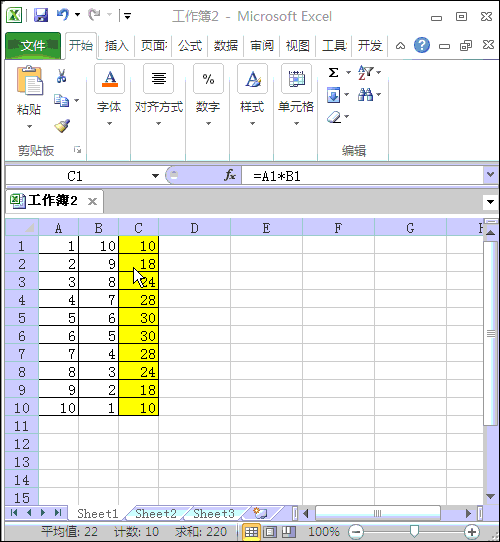The width and height of the screenshot is (500, 542).
Task: Switch to the 视图 View tab
Action: tap(298, 46)
